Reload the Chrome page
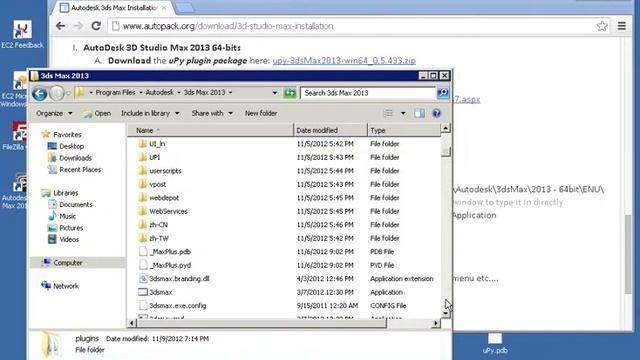This screenshot has height=360, width=640. (x=96, y=26)
